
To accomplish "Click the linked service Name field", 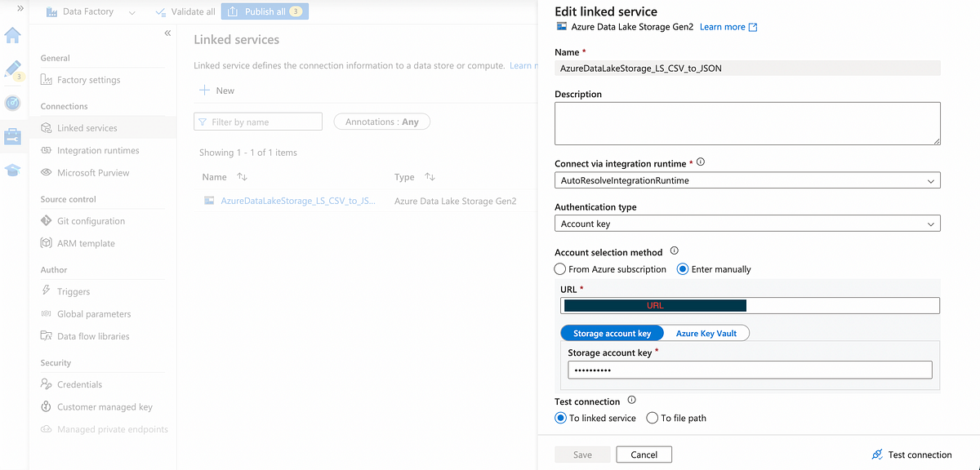I will click(747, 69).
